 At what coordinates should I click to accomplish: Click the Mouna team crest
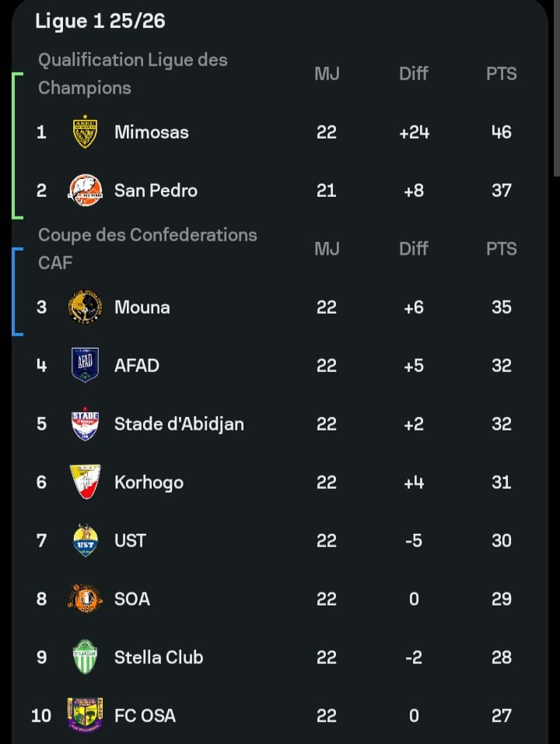(85, 307)
